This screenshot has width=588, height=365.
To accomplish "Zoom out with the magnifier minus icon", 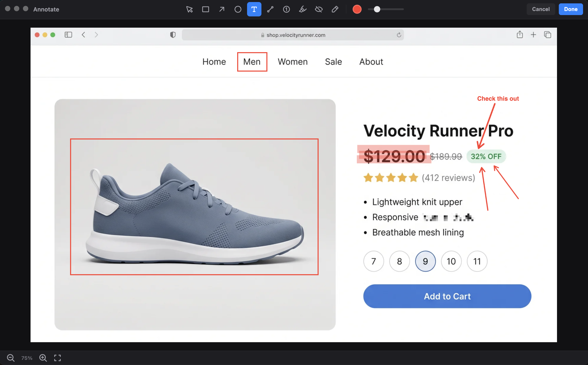I will [x=11, y=358].
